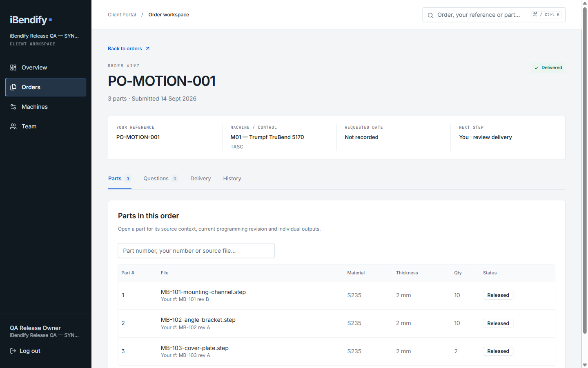
Task: Open the History tab
Action: tap(232, 179)
